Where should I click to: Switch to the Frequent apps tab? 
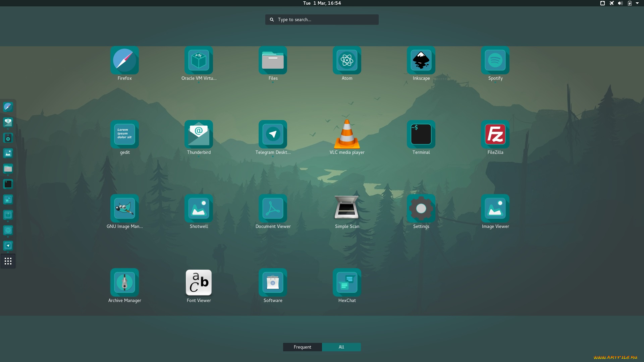point(302,347)
